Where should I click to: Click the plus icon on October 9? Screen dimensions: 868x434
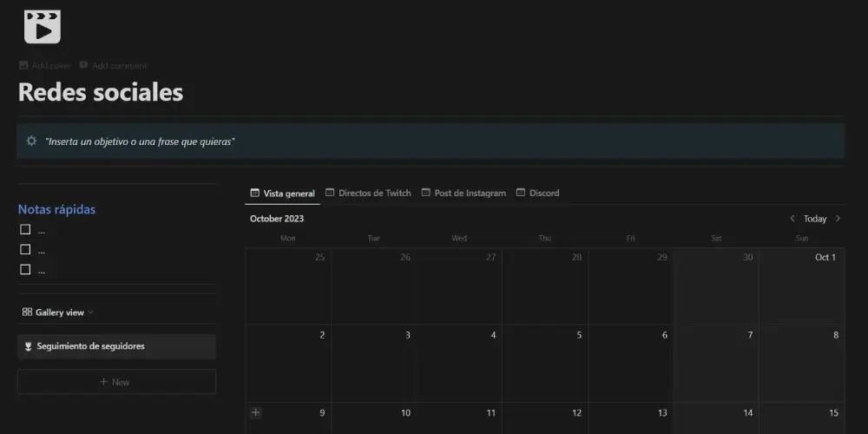[255, 412]
